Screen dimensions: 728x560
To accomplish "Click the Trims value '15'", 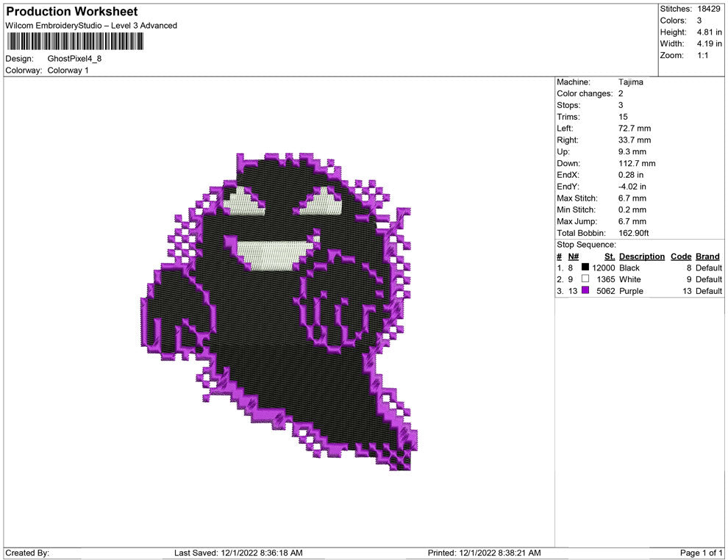I will (x=623, y=117).
